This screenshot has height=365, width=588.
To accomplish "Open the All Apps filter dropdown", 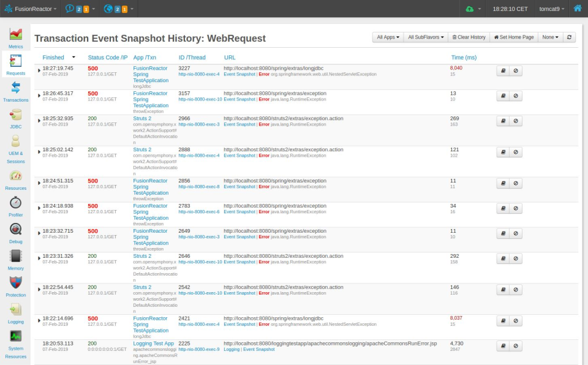I will coord(388,37).
